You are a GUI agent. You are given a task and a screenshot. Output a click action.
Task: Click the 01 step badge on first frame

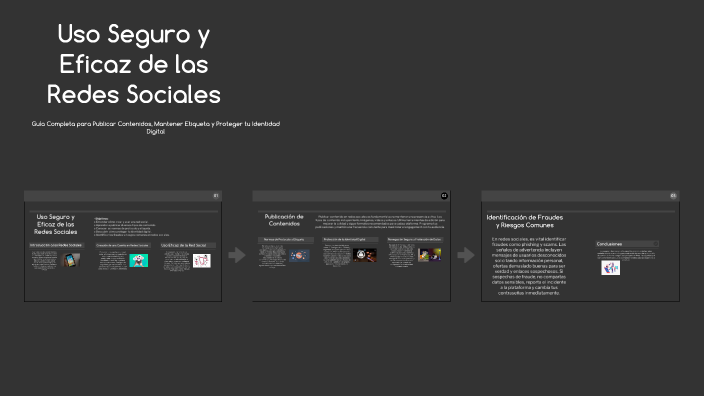pos(216,196)
